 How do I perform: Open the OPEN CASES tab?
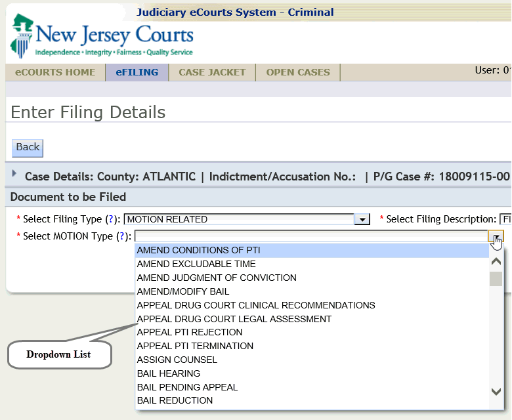coord(298,72)
